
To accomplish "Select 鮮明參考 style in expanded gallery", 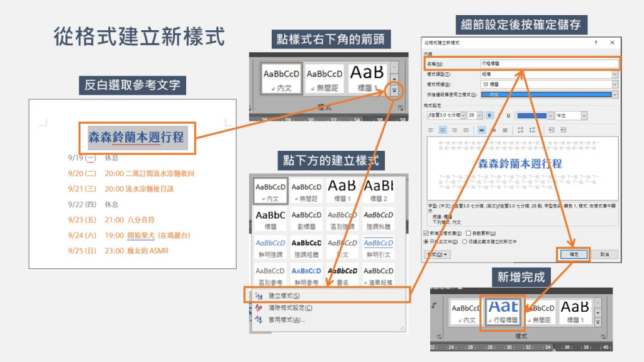I will click(306, 275).
